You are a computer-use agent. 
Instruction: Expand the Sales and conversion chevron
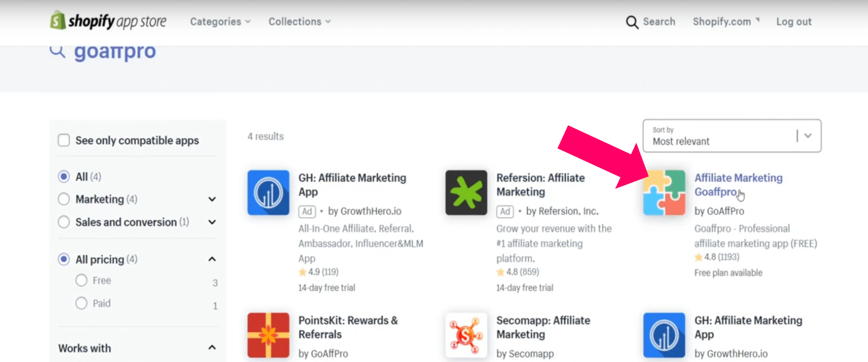click(212, 222)
